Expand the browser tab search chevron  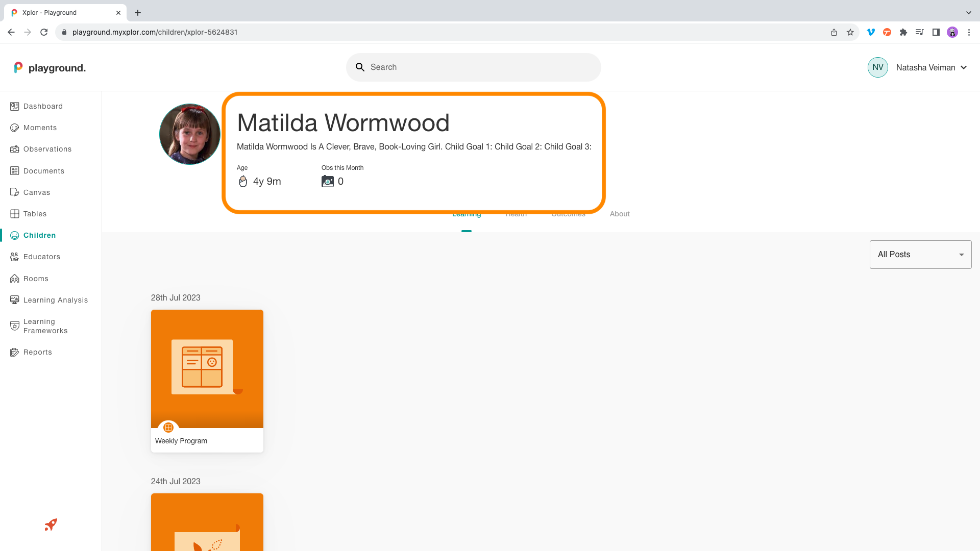tap(968, 13)
